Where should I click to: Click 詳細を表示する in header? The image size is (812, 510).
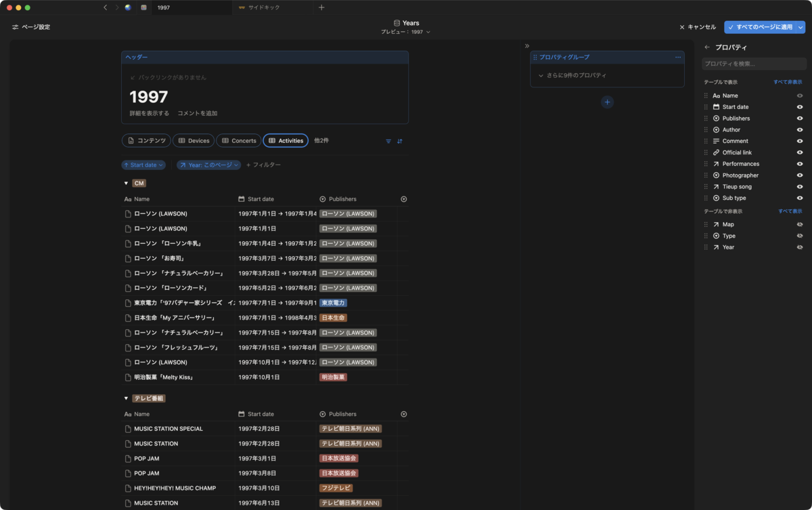tap(150, 113)
